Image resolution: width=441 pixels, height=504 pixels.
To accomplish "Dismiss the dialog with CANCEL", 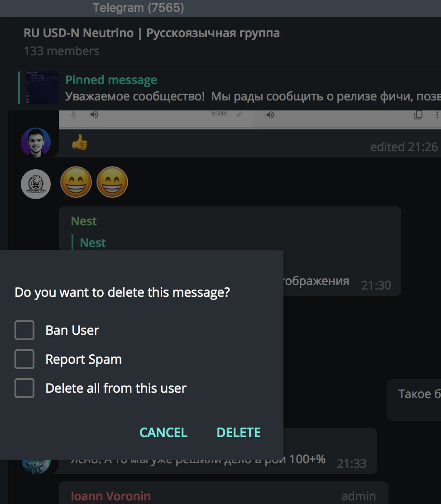I will (x=163, y=433).
